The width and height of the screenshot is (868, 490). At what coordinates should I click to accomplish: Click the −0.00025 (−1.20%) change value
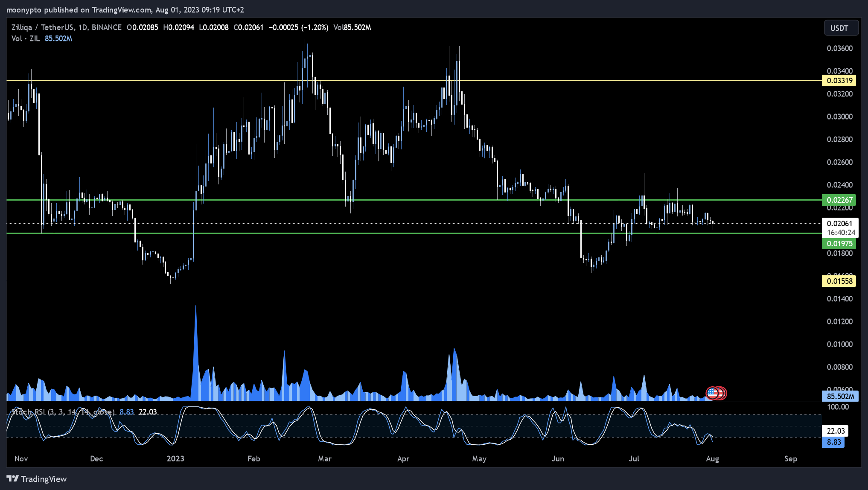tap(298, 27)
